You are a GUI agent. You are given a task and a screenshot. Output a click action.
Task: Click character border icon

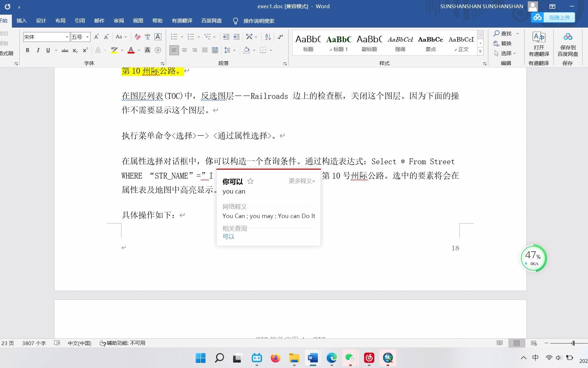(x=158, y=37)
